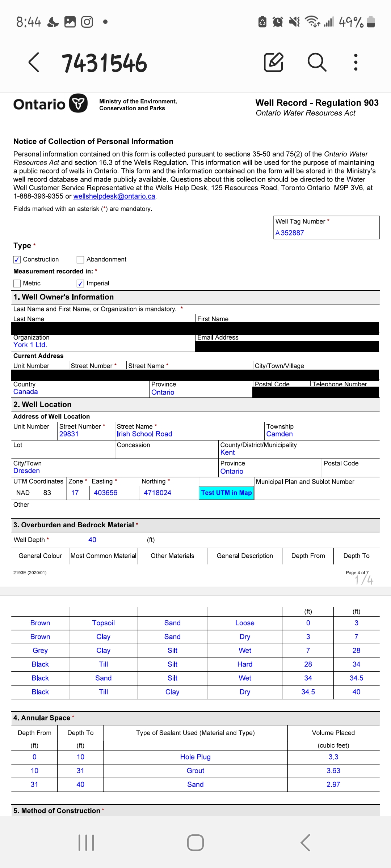391x868 pixels.
Task: Select the Well Record - Regulation 903 heading
Action: pyautogui.click(x=317, y=103)
